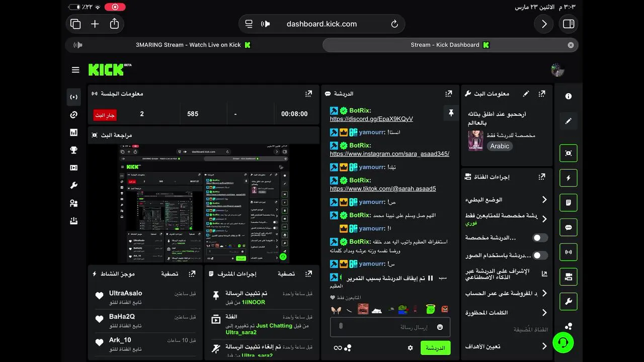644x362 pixels.
Task: Open the profile avatar menu
Action: click(x=557, y=70)
